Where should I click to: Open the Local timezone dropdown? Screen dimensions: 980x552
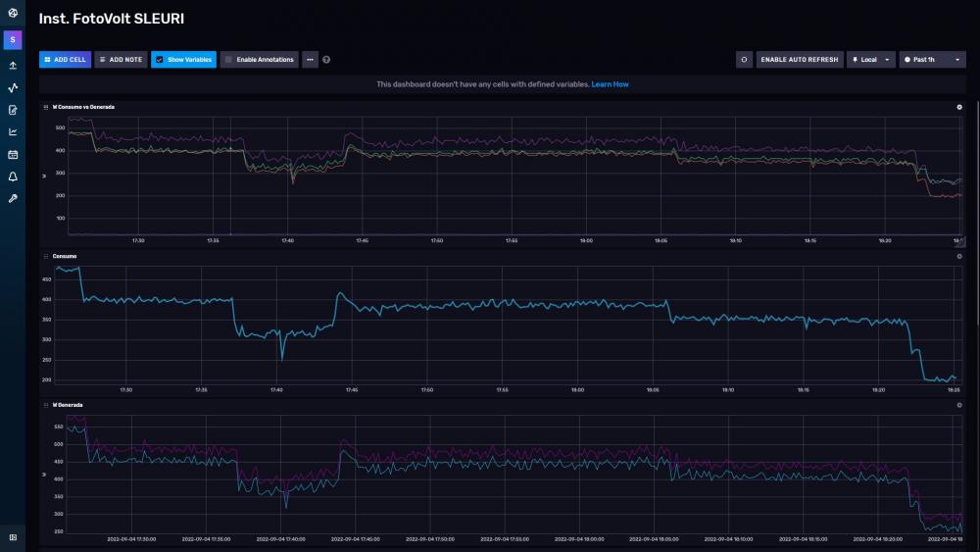pyautogui.click(x=870, y=60)
